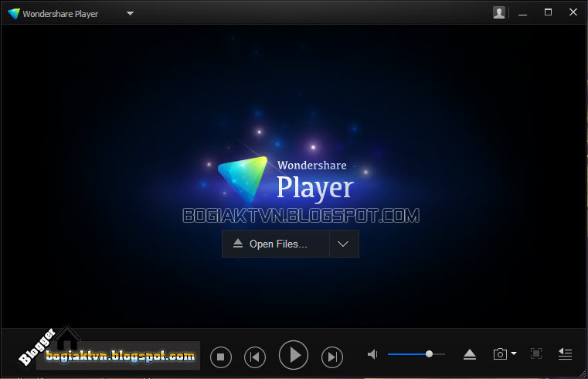This screenshot has width=588, height=379.
Task: Set the volume slider level
Action: click(416, 354)
